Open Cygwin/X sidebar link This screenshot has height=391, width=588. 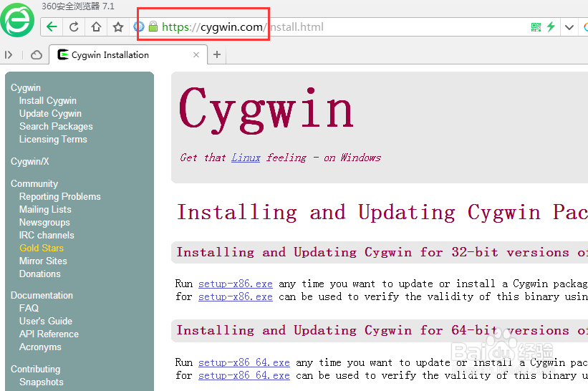(x=29, y=161)
